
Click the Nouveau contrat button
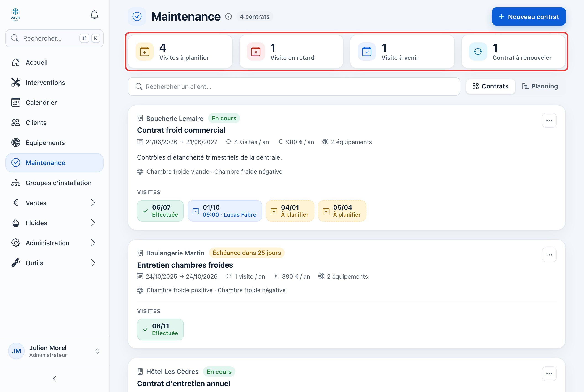point(529,16)
